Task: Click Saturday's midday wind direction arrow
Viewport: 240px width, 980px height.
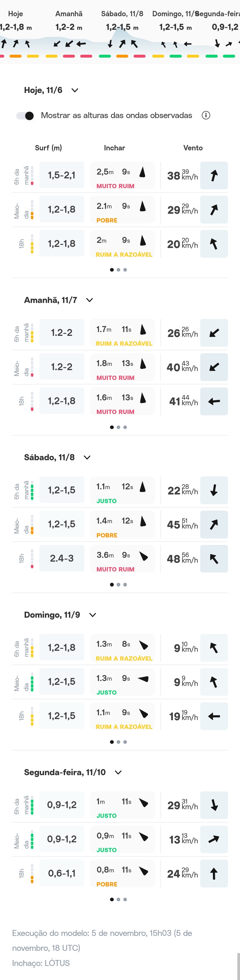Action: click(x=214, y=524)
